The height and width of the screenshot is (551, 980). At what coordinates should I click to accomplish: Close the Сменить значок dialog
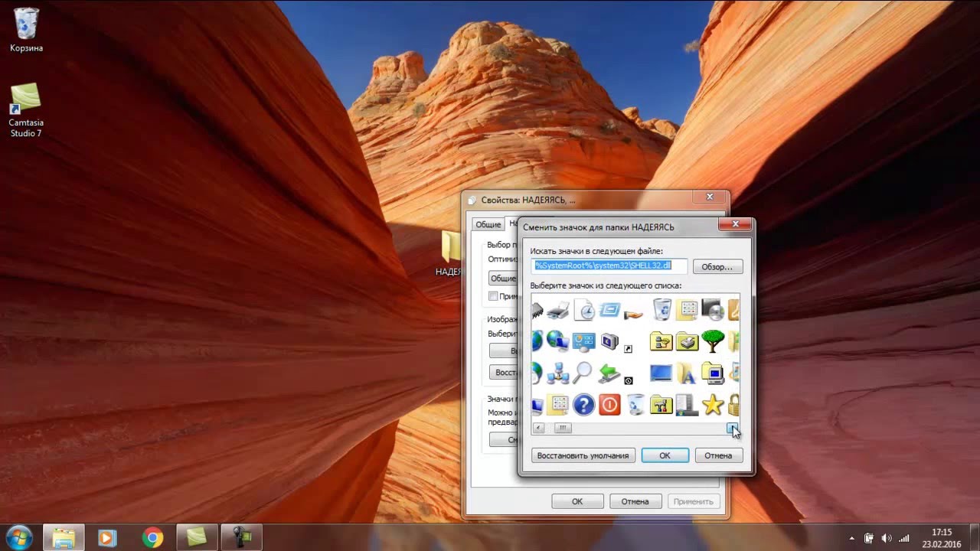[x=735, y=224]
